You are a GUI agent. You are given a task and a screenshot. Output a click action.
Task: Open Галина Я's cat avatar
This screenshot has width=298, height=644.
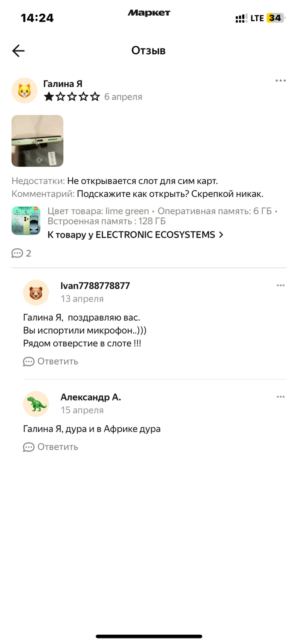(x=24, y=91)
